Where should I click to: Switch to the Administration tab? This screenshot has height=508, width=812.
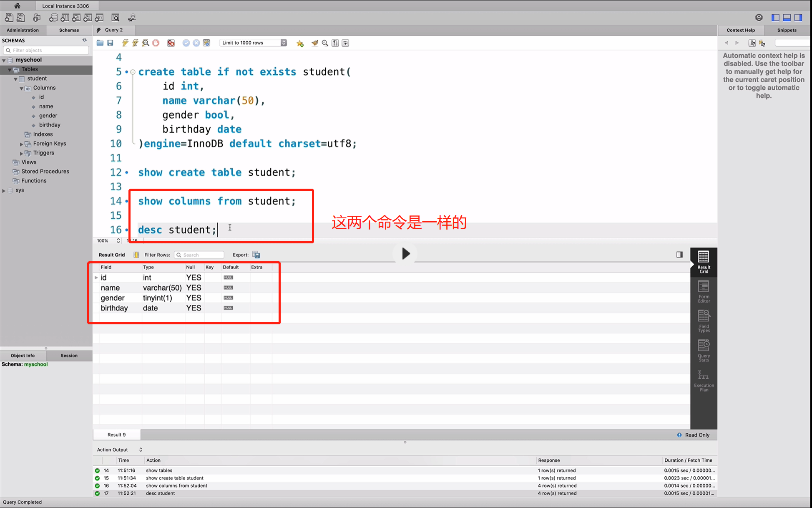click(x=23, y=30)
